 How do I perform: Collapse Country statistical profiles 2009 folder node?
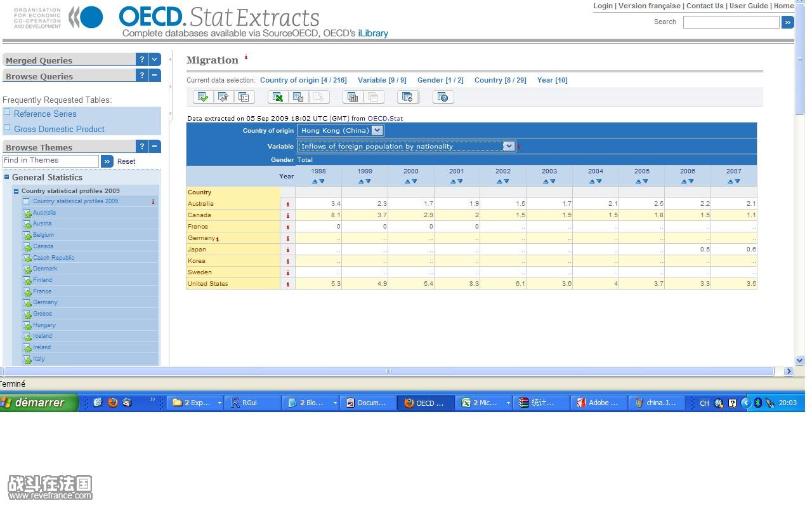click(x=16, y=191)
